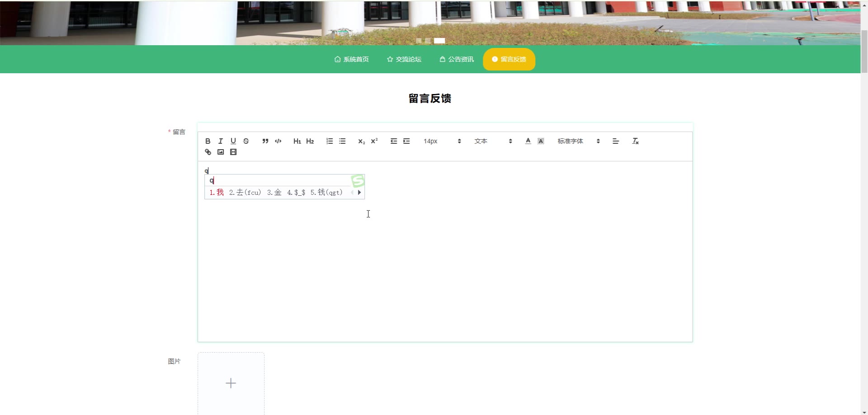Open the 交流论坛 navigation item
Viewport: 868px width, 415px height.
pyautogui.click(x=404, y=59)
